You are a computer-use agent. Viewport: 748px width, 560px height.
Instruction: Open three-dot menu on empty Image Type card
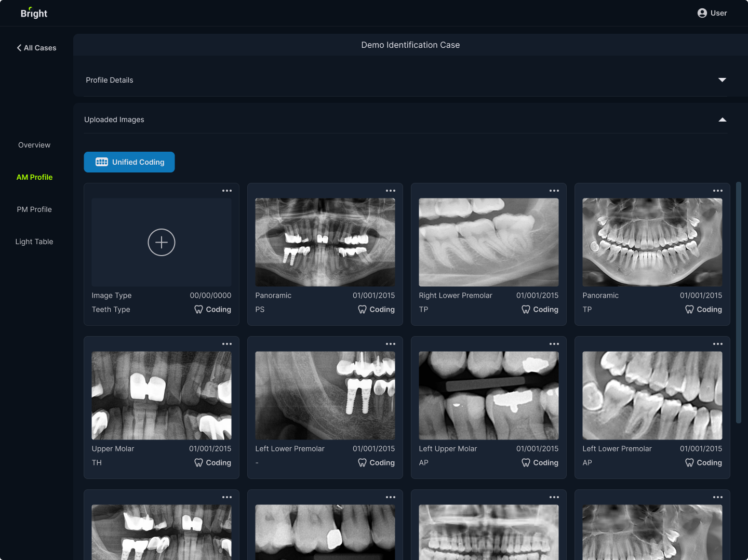(x=227, y=191)
